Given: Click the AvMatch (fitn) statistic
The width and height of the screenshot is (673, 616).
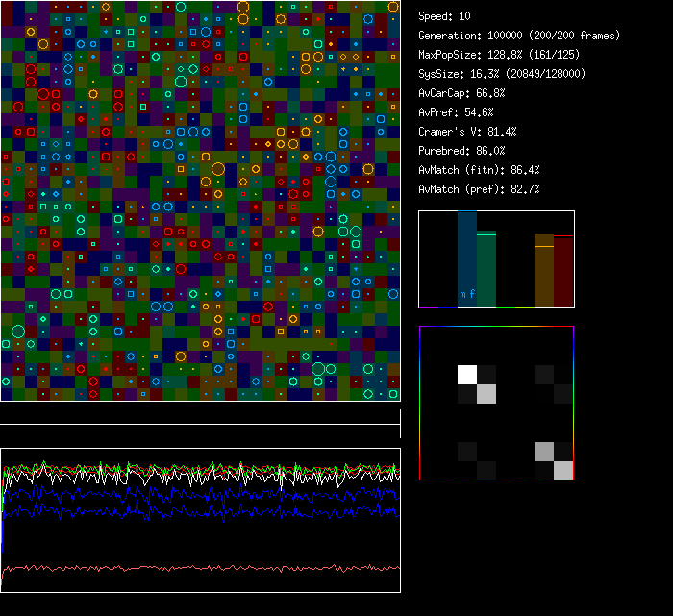Looking at the screenshot, I should pyautogui.click(x=479, y=170).
